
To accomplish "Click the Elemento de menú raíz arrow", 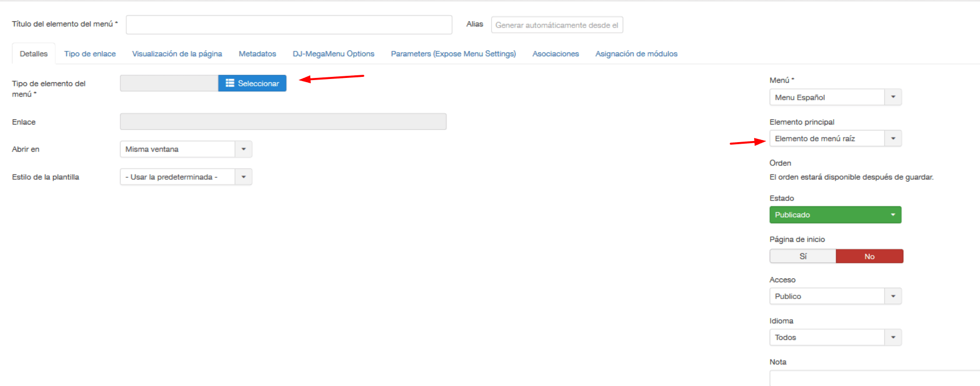I will click(893, 138).
